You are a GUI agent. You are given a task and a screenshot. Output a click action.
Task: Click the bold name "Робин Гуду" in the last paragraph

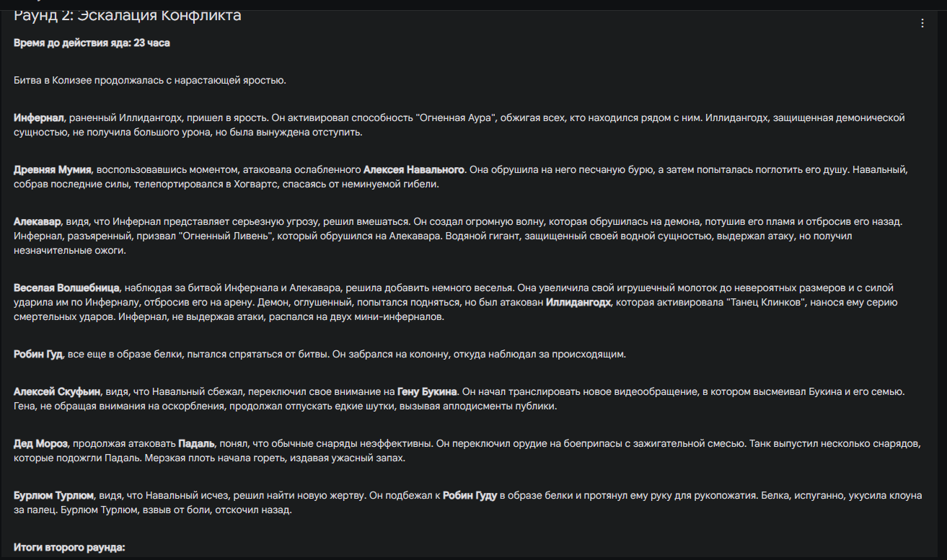click(470, 496)
